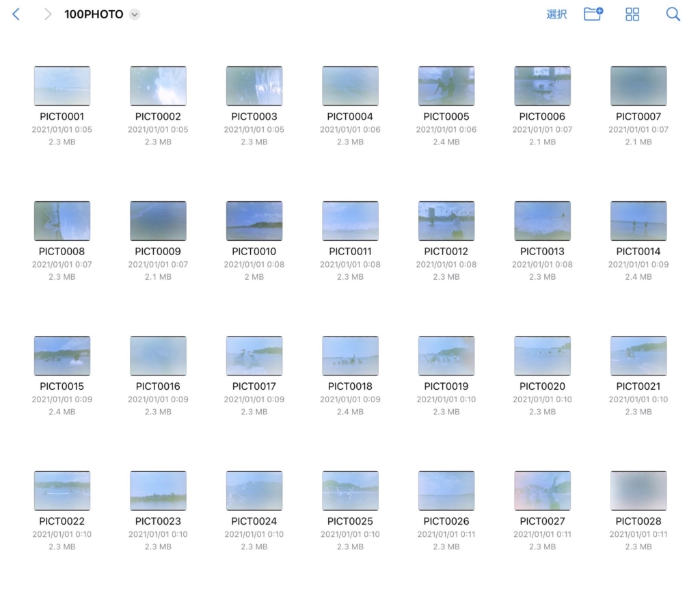Open the PICT0005 photo thumbnail

coord(446,86)
